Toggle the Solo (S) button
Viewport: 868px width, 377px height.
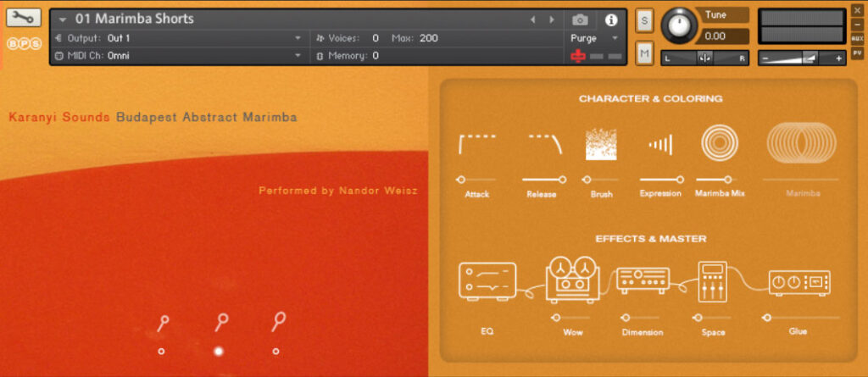(644, 20)
